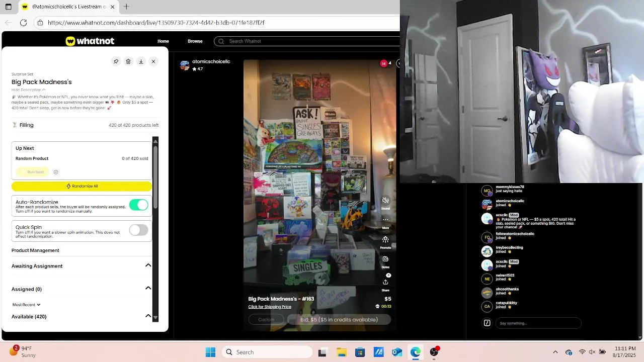Image resolution: width=644 pixels, height=362 pixels.
Task: Open the More options on stream
Action: (x=385, y=220)
